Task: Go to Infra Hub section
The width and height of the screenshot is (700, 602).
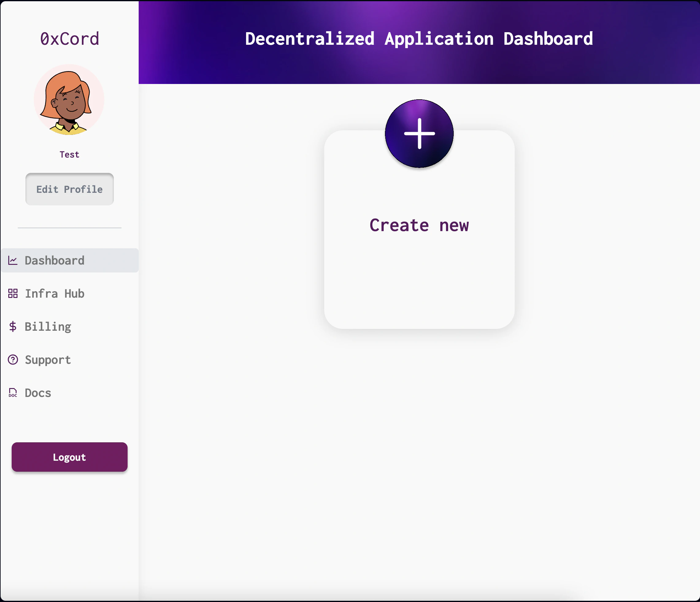Action: (55, 294)
